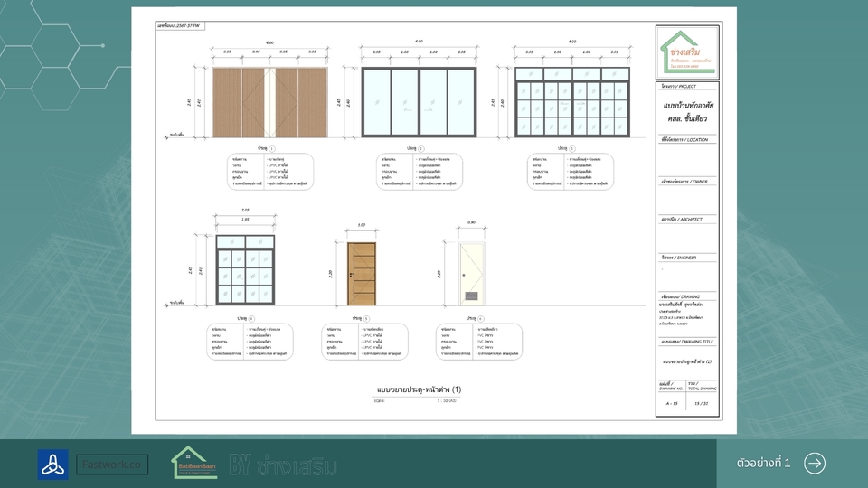Click the drawing number A-15 cell
The height and width of the screenshot is (488, 868).
tap(671, 403)
